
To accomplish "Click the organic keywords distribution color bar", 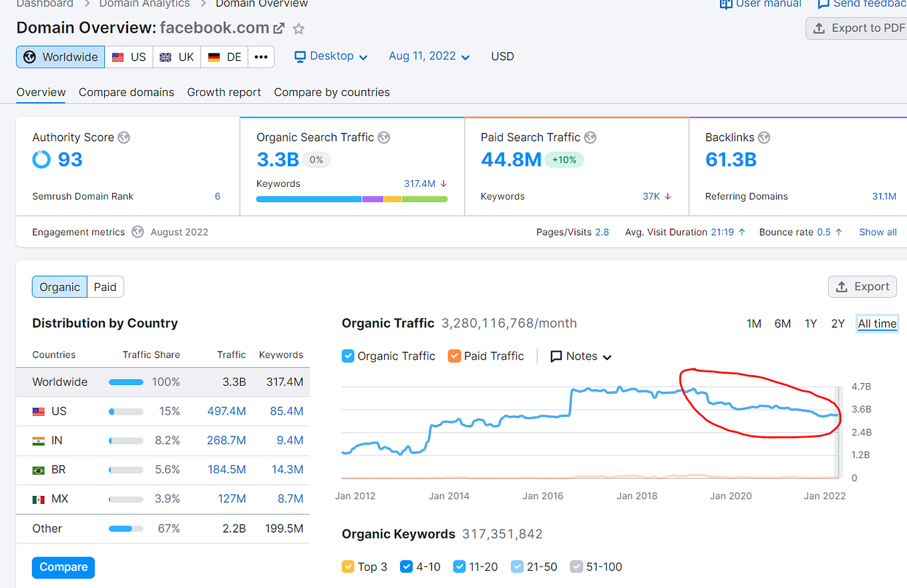I will pyautogui.click(x=352, y=199).
